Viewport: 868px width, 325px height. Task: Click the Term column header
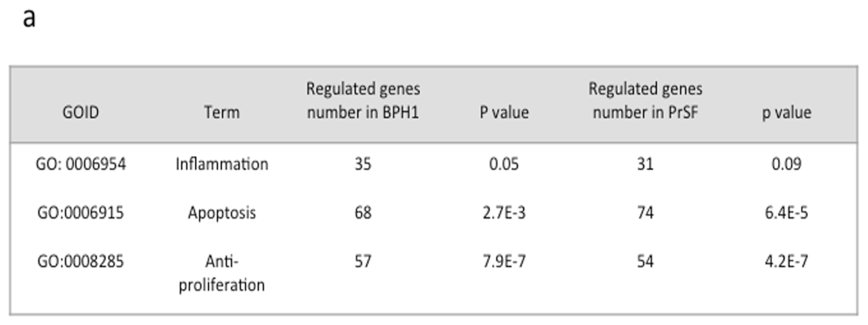(222, 112)
